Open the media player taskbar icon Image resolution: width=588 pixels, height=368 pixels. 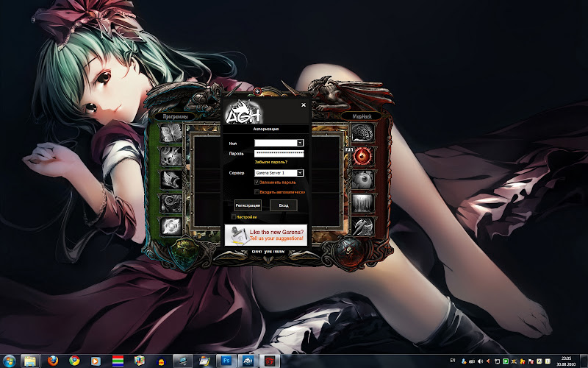[96, 361]
